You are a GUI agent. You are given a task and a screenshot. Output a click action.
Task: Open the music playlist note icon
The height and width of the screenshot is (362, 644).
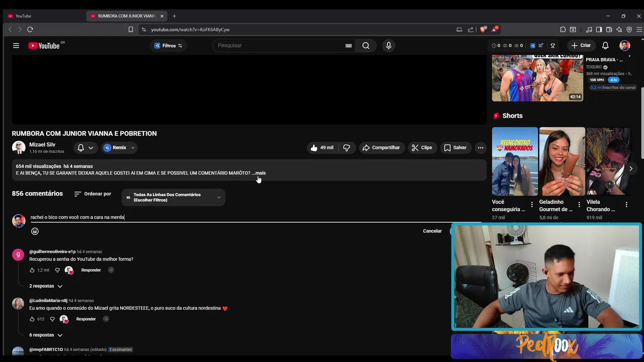tap(589, 30)
